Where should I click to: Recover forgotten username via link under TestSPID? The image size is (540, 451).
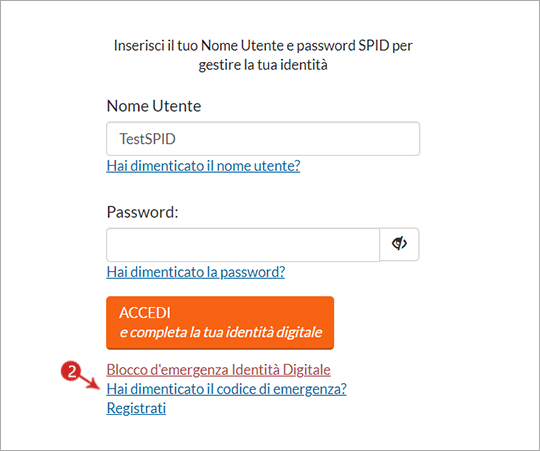(x=203, y=166)
